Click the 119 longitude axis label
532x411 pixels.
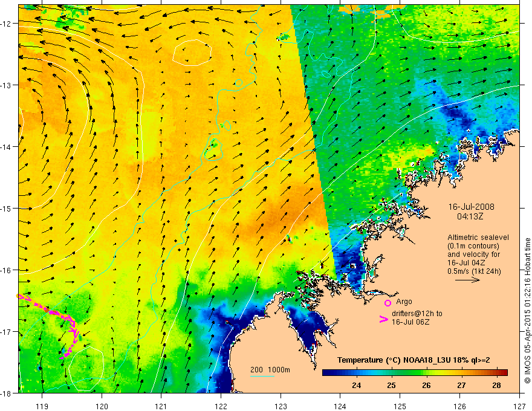42,406
